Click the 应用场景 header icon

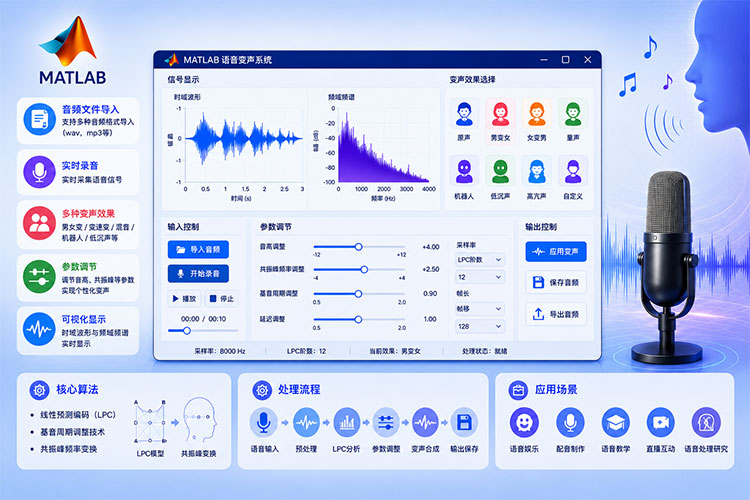point(518,390)
